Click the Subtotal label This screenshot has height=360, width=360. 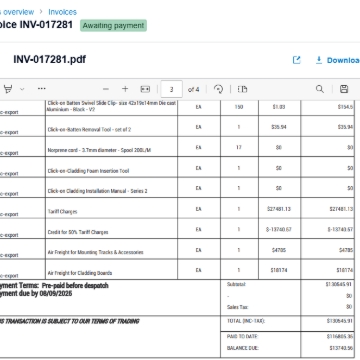click(x=236, y=285)
